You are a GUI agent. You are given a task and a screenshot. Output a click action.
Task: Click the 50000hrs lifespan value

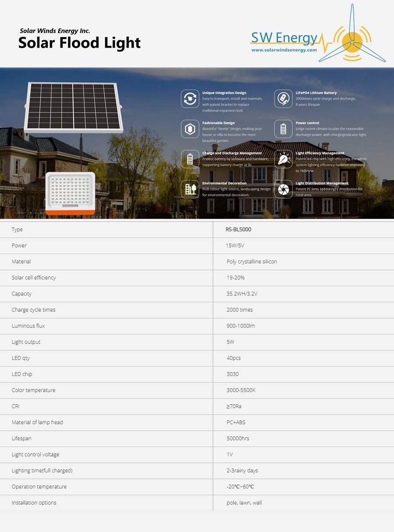238,438
